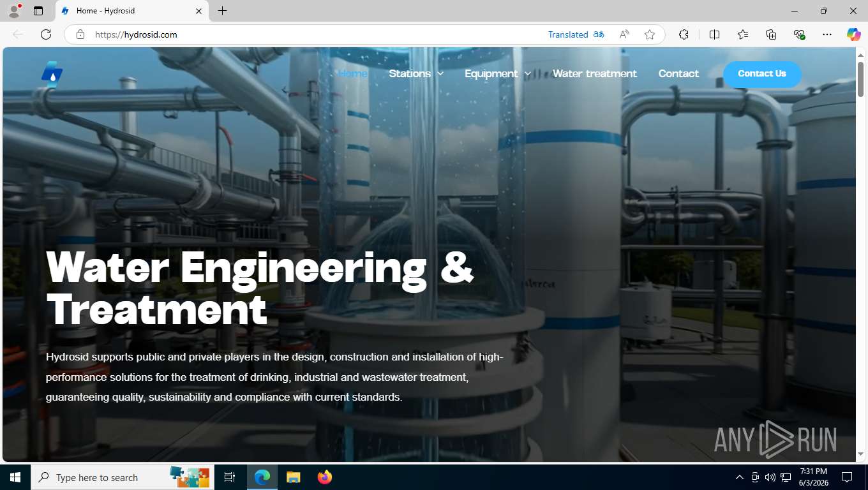
Task: Launch Firefox from the taskbar
Action: [x=325, y=477]
